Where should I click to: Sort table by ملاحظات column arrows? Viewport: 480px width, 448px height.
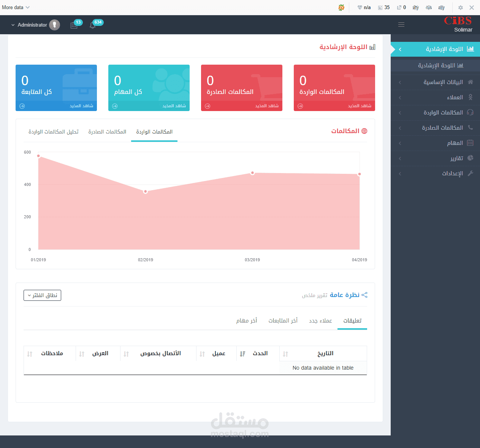30,354
